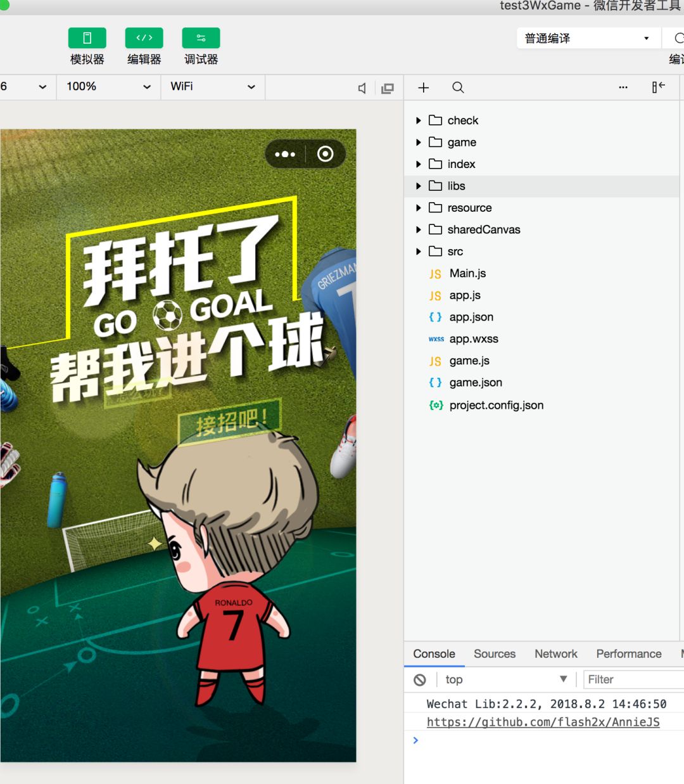Open the file tree more options ellipsis
Screen dimensions: 684x784
623,87
